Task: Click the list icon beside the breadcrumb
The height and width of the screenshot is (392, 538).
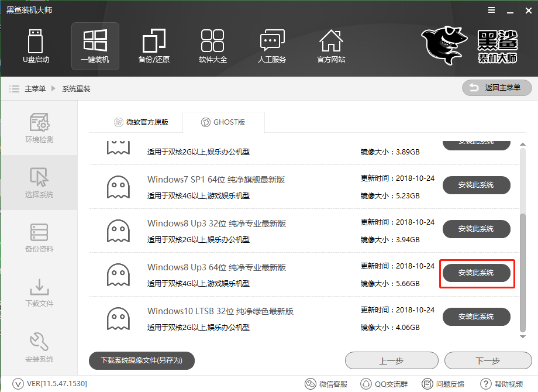Action: click(x=14, y=88)
